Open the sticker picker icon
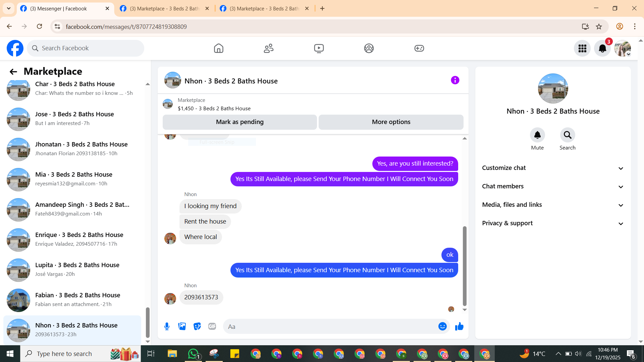 (x=197, y=326)
